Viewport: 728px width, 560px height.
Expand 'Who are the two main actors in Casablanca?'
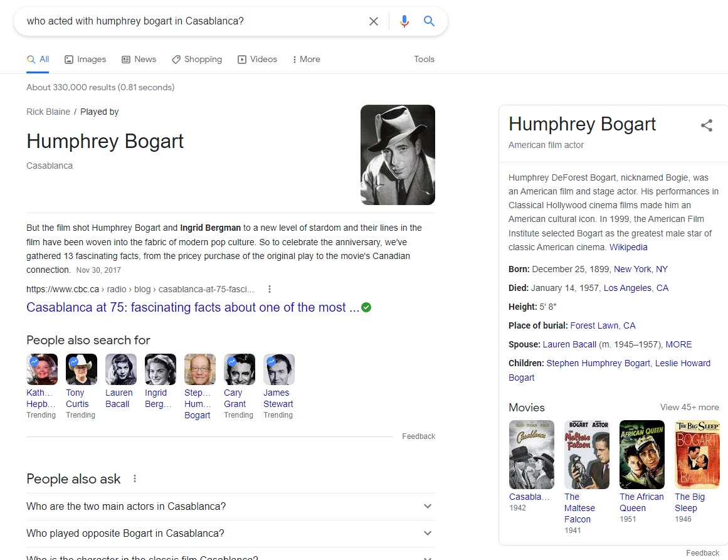tap(231, 507)
